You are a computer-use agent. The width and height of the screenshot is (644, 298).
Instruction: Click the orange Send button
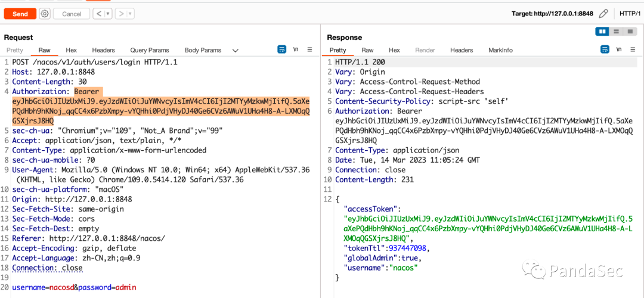point(20,14)
